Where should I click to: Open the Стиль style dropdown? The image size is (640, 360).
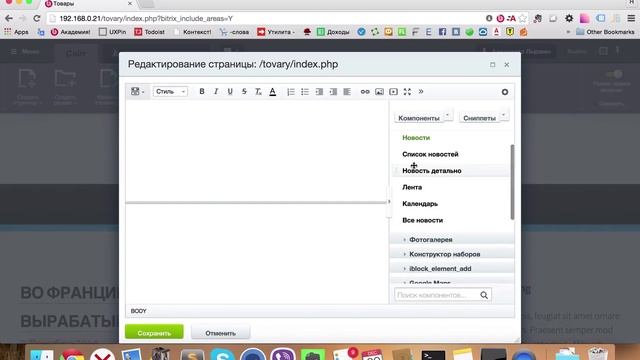point(170,91)
